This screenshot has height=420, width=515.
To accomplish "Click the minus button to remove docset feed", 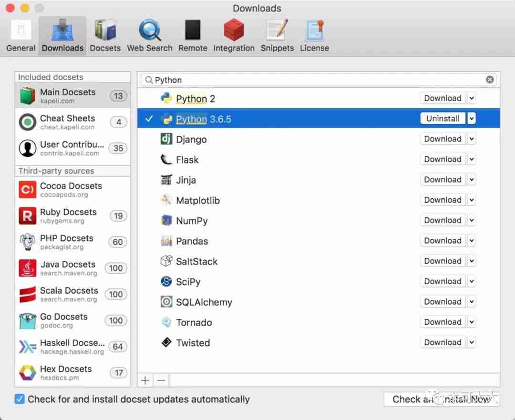I will [x=161, y=380].
